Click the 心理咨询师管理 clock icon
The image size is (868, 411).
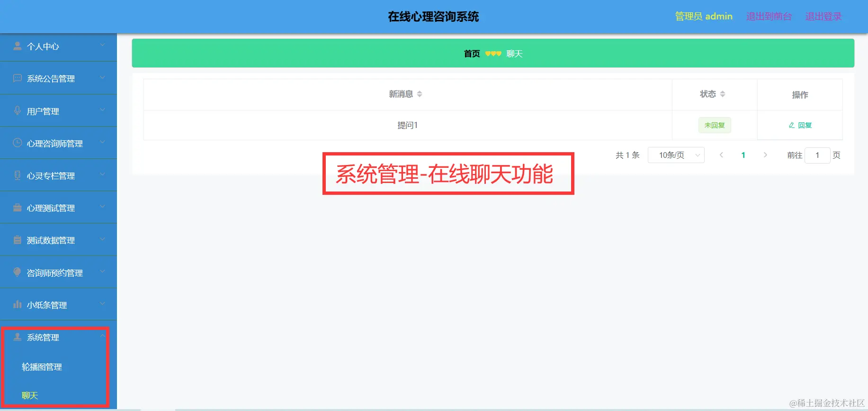click(18, 143)
